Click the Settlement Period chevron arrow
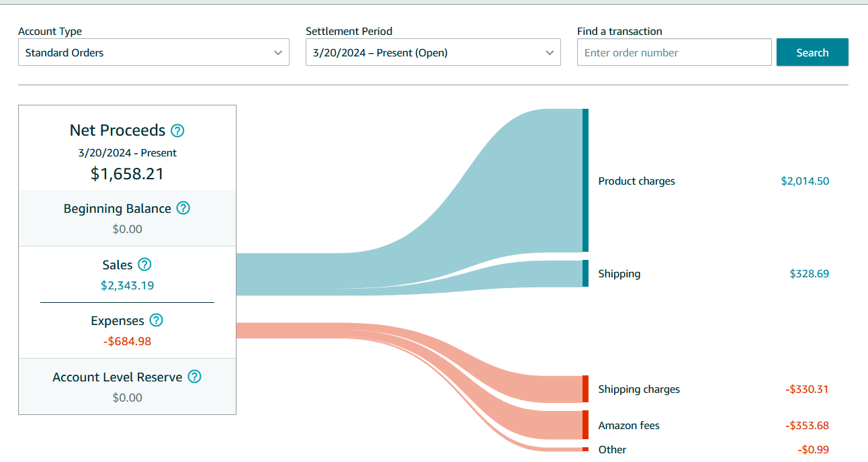The image size is (868, 462). [x=550, y=53]
